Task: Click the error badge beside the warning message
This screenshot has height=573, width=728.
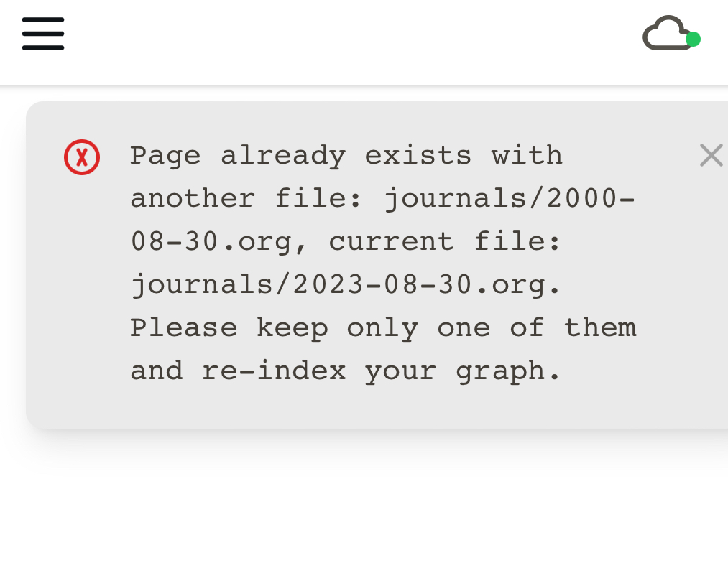Action: pyautogui.click(x=81, y=156)
